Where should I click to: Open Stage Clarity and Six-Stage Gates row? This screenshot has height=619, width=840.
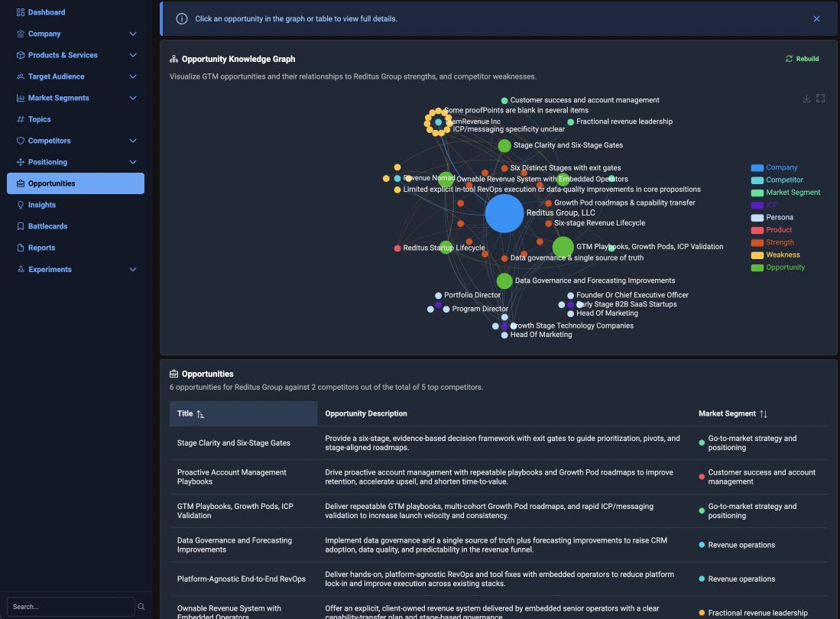[x=498, y=442]
